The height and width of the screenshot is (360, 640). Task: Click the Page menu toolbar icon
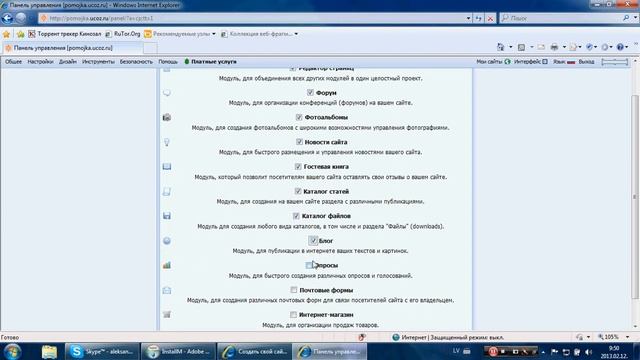coord(573,47)
